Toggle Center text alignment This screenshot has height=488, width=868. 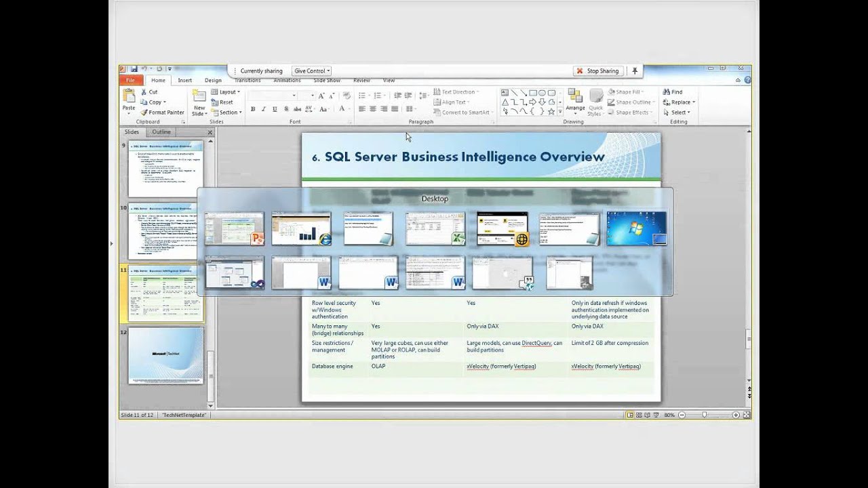pos(373,109)
